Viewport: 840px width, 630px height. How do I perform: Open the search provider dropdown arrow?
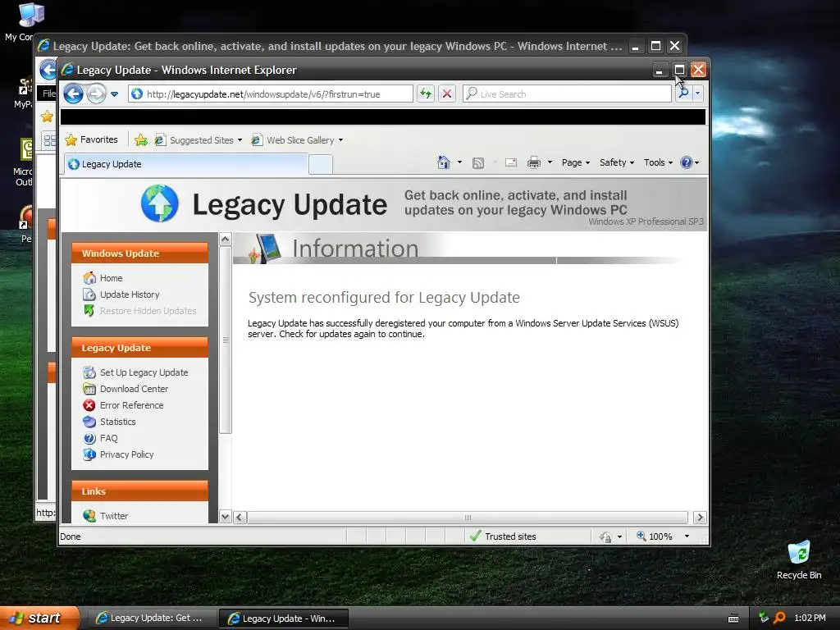(x=697, y=94)
